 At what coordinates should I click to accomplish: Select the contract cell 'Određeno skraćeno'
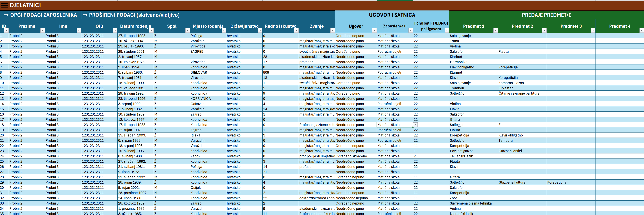tap(356, 156)
